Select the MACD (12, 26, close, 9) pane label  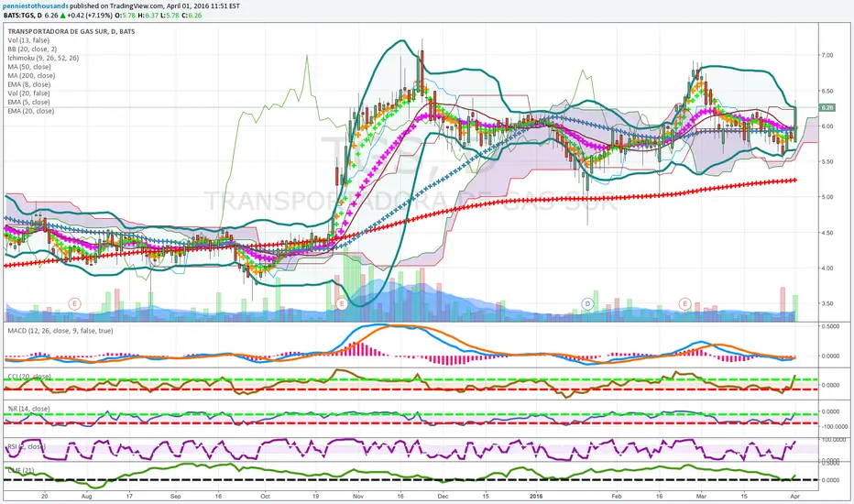click(60, 331)
